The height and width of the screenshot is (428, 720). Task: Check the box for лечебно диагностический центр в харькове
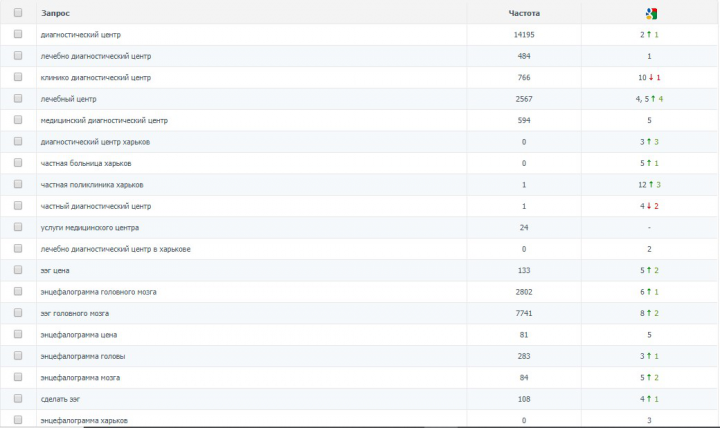18,248
